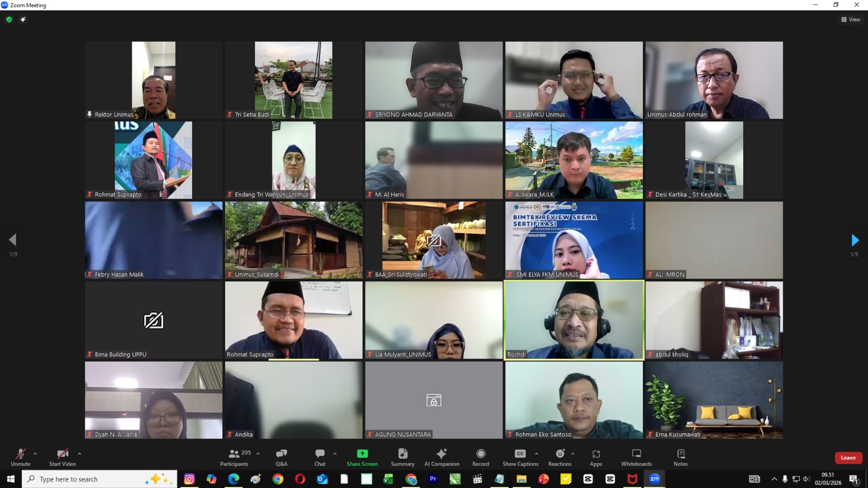Open the Reactions panel
Viewport: 868px width, 488px height.
pos(559,457)
